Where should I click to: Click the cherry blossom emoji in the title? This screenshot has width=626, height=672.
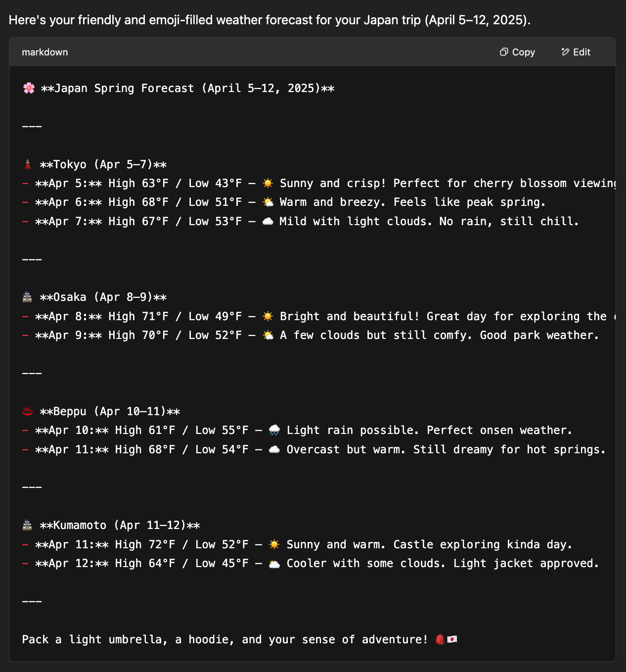coord(28,88)
